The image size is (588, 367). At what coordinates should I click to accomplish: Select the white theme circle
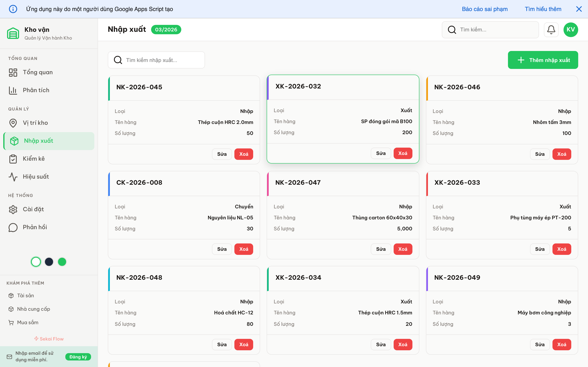coord(36,262)
